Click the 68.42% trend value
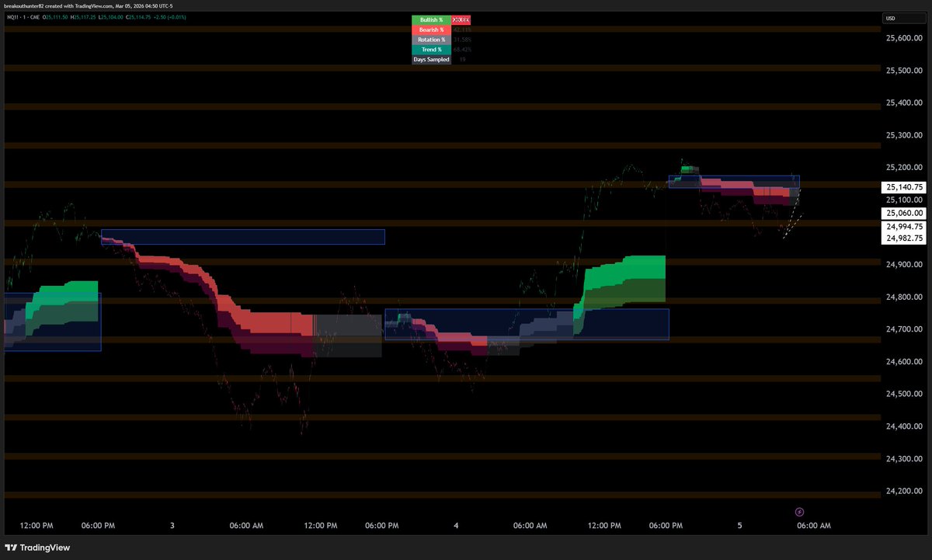This screenshot has height=560, width=932. [461, 50]
